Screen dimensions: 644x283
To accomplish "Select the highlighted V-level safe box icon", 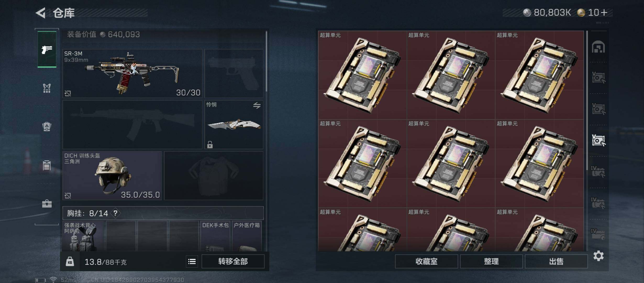I will (598, 140).
